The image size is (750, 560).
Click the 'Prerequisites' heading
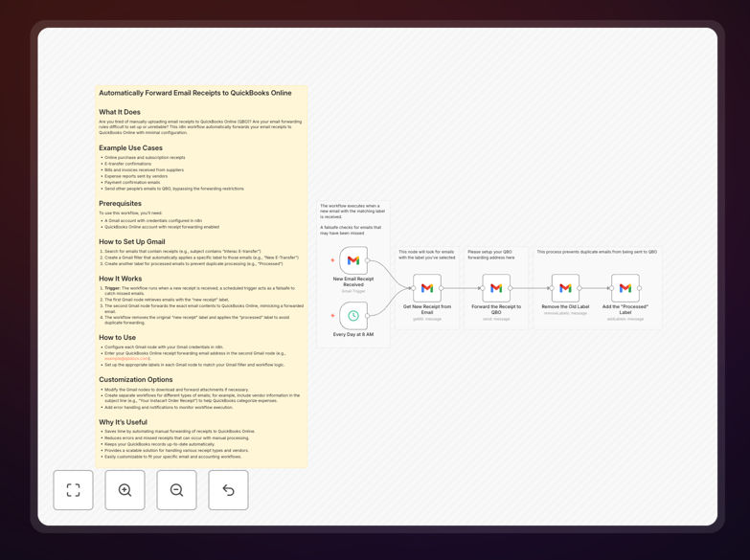point(120,203)
